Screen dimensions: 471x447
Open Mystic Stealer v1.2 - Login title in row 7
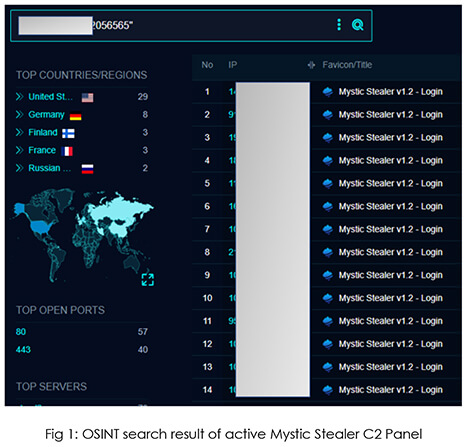[x=391, y=229]
